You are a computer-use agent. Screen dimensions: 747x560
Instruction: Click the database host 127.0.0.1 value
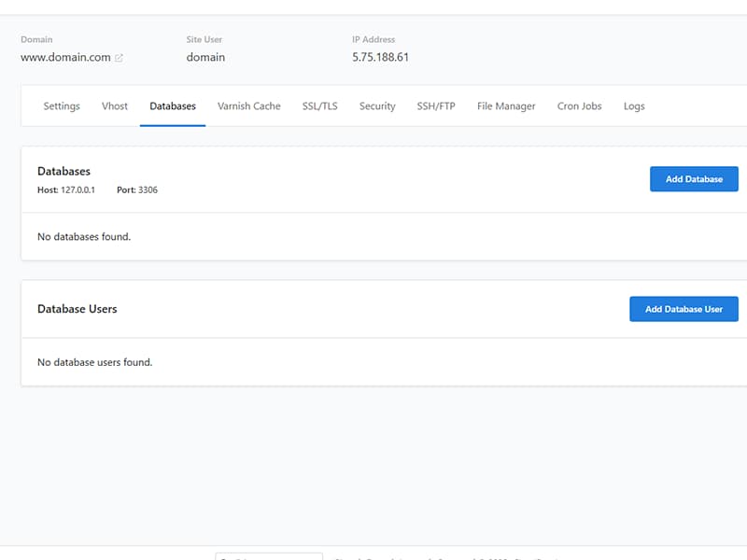coord(78,190)
